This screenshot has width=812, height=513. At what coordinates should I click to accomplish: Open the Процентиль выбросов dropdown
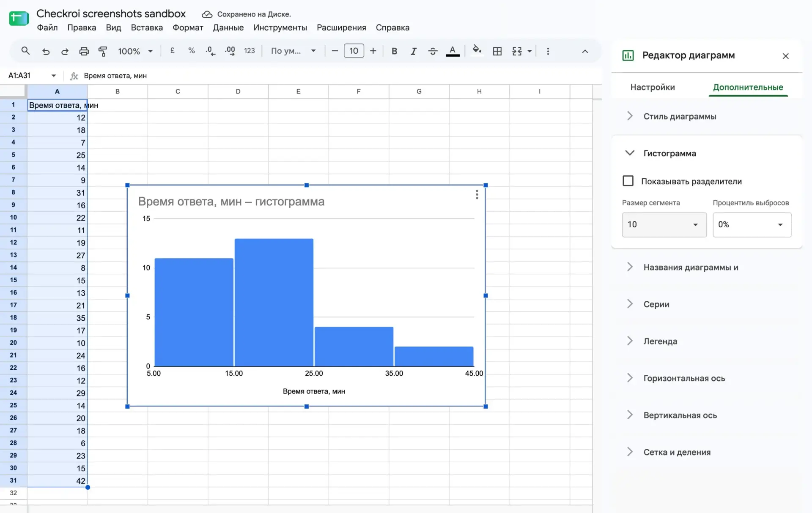click(752, 224)
